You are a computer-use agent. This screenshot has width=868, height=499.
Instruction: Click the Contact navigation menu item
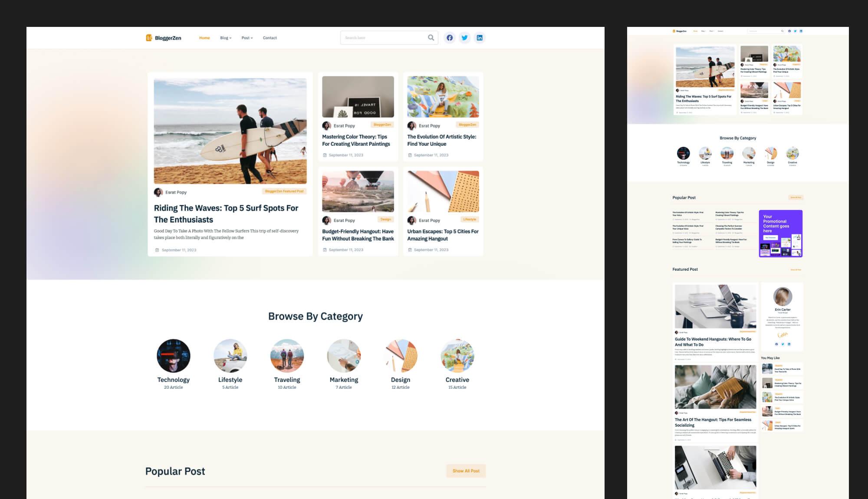pyautogui.click(x=270, y=38)
